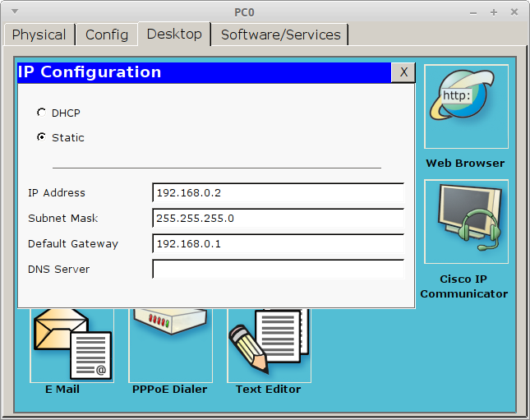Click the empty DNS Server field

(x=279, y=270)
